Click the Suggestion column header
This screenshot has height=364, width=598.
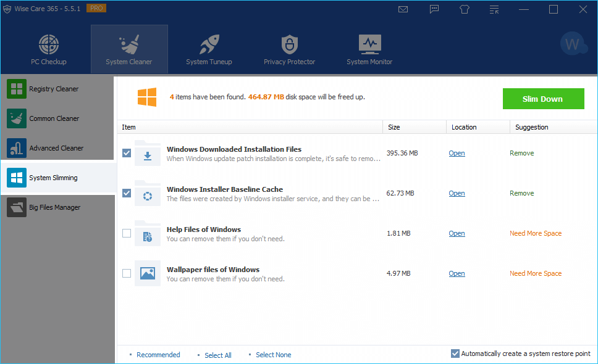pos(554,127)
